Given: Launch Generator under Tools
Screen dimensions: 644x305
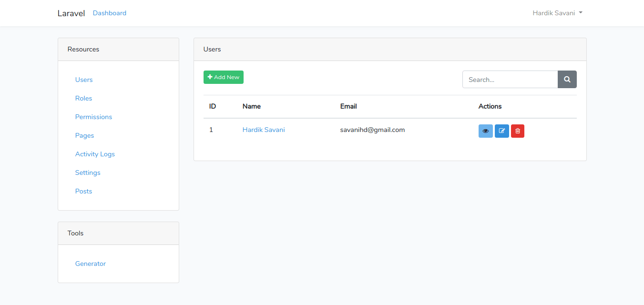Looking at the screenshot, I should 91,264.
